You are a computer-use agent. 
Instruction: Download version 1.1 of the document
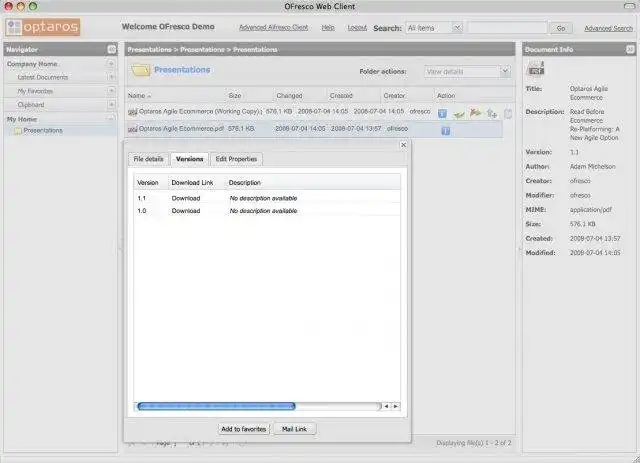(186, 198)
